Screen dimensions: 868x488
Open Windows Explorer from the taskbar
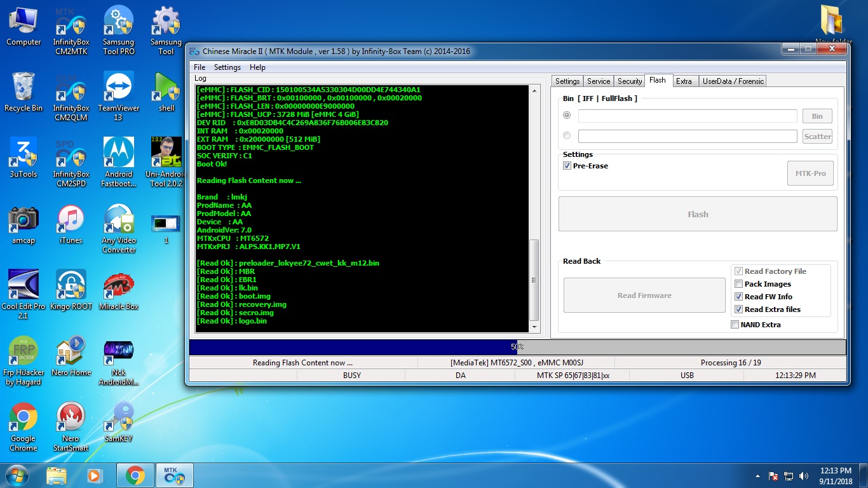(x=56, y=475)
